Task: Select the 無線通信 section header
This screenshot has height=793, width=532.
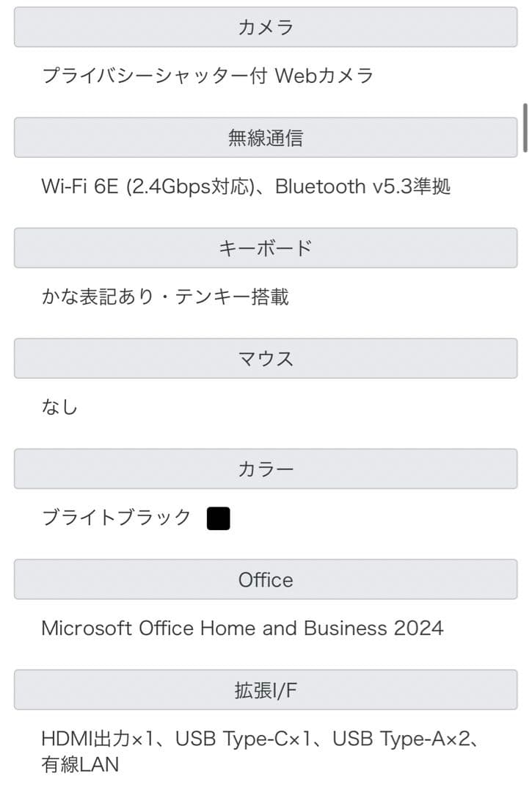Action: coord(266,137)
